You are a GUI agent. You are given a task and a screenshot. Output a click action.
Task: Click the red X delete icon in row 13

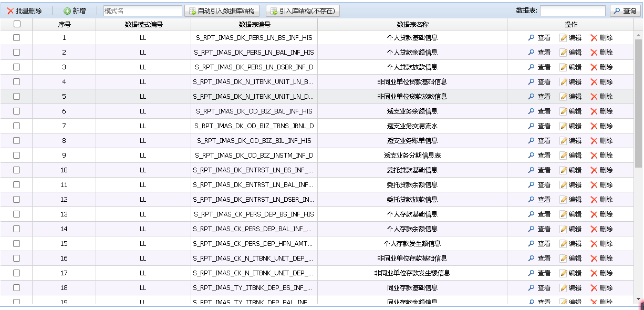click(x=594, y=214)
